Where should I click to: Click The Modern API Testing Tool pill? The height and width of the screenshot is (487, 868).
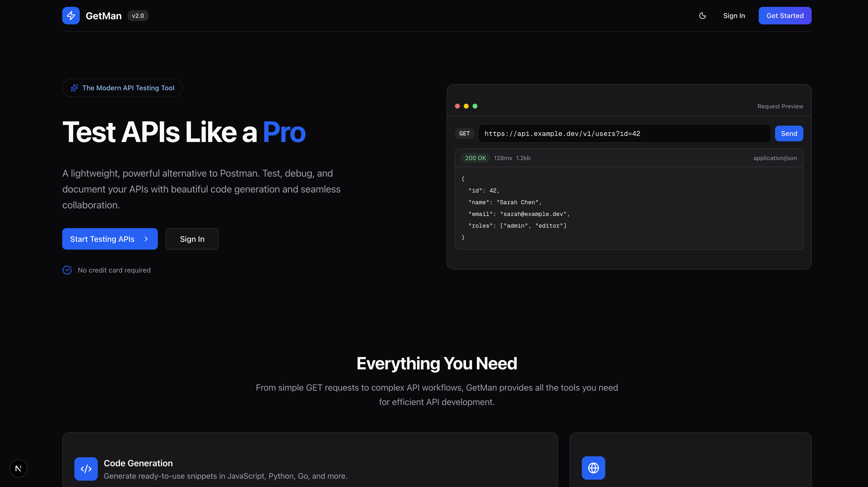click(122, 88)
